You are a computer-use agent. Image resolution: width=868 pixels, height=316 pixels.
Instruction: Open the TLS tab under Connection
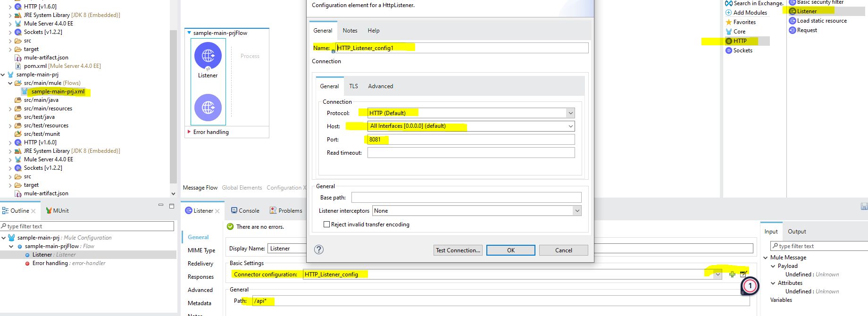[x=353, y=86]
